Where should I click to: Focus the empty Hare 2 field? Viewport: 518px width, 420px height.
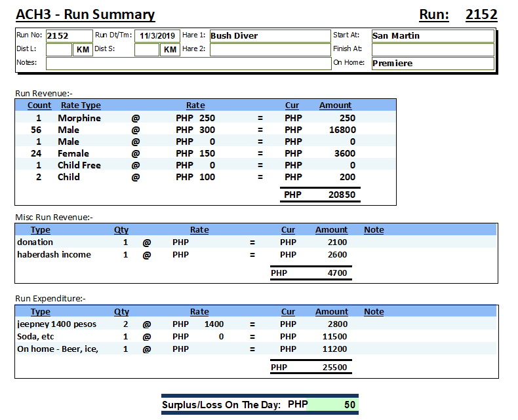point(269,49)
